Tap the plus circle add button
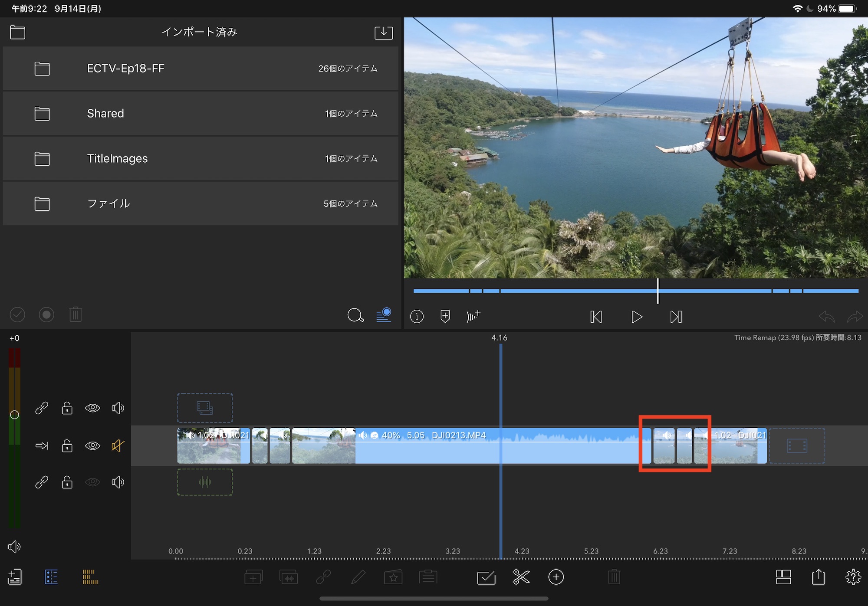Image resolution: width=868 pixels, height=606 pixels. point(556,577)
